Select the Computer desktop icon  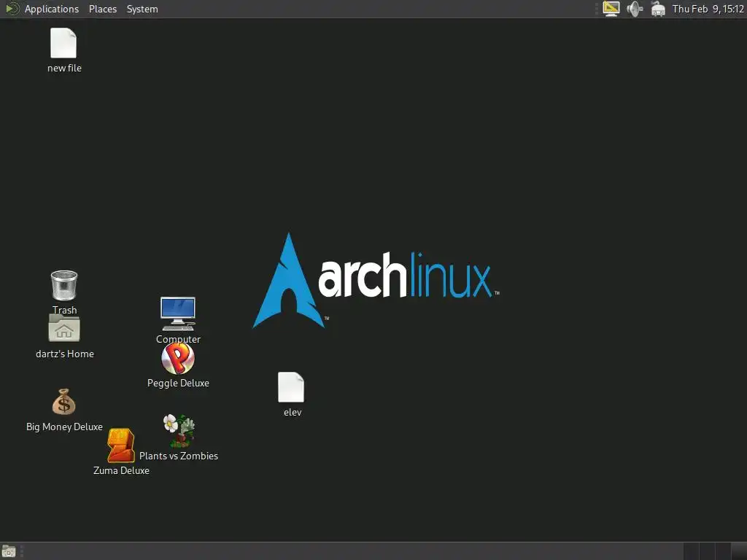coord(178,314)
